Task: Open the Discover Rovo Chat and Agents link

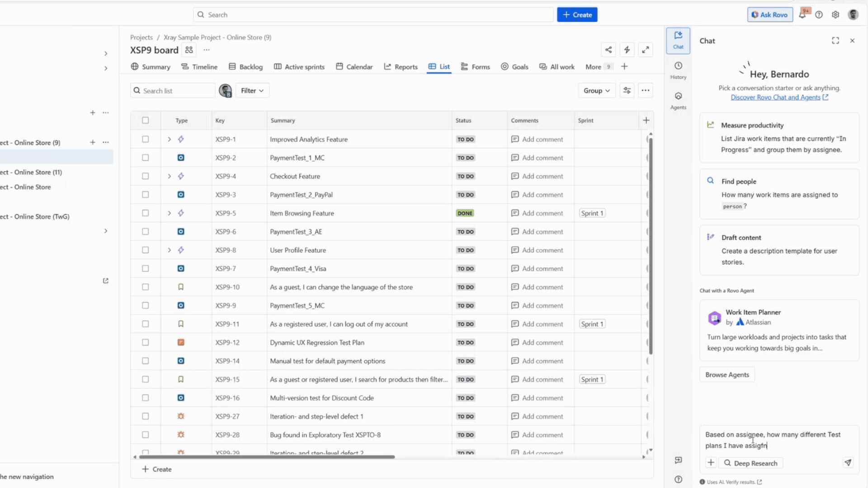Action: click(x=776, y=97)
